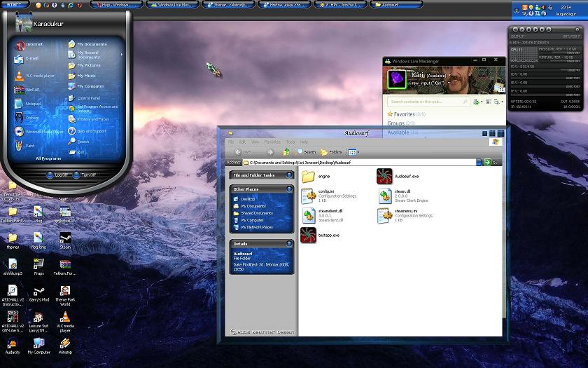Open address bar dropdown in Explorer
Screen dimensions: 588x368
click(x=479, y=162)
